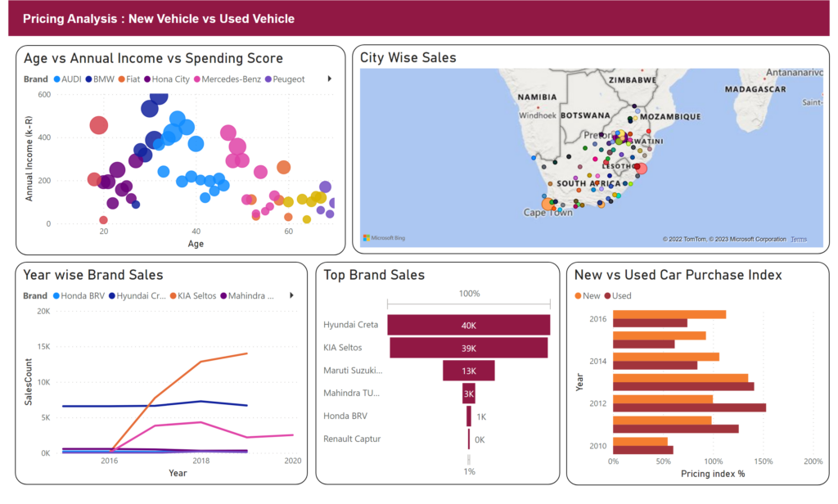Select Renault Captur funnel label
Image resolution: width=838 pixels, height=504 pixels.
tap(352, 439)
